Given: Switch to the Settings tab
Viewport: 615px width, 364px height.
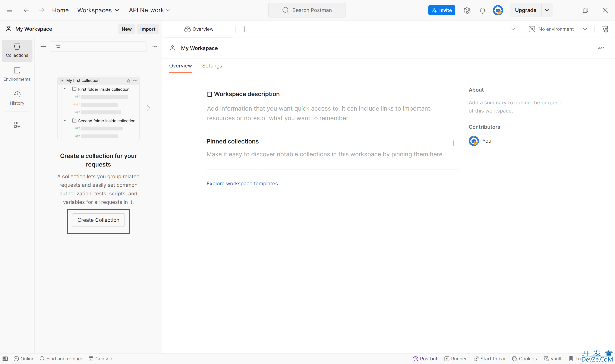Looking at the screenshot, I should click(212, 66).
